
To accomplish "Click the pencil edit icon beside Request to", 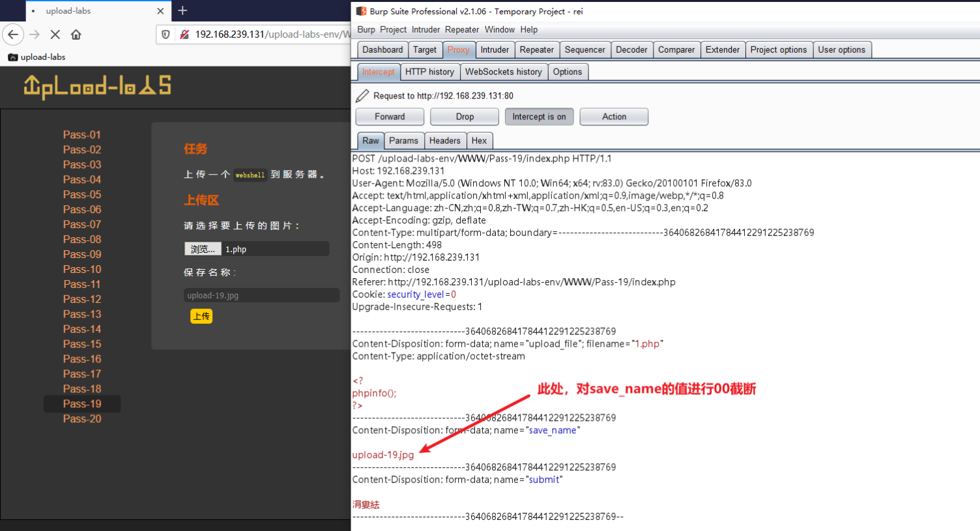I will tap(362, 96).
